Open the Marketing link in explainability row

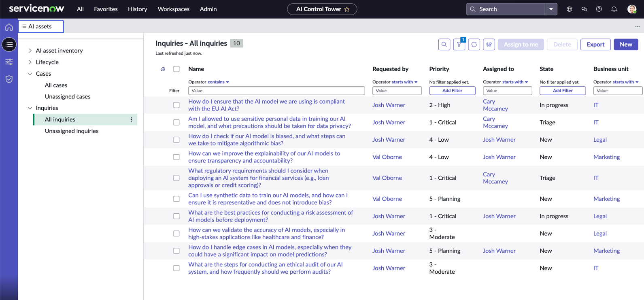click(606, 157)
